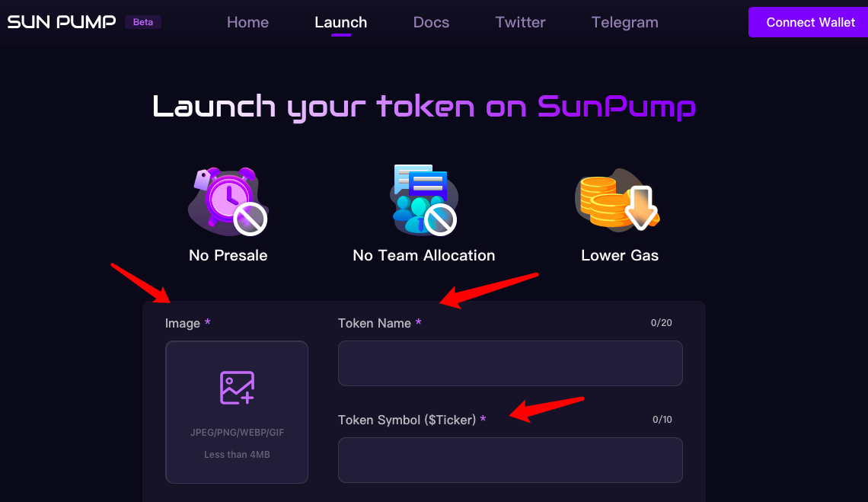Click the Token Name input field
The width and height of the screenshot is (868, 502).
click(510, 363)
